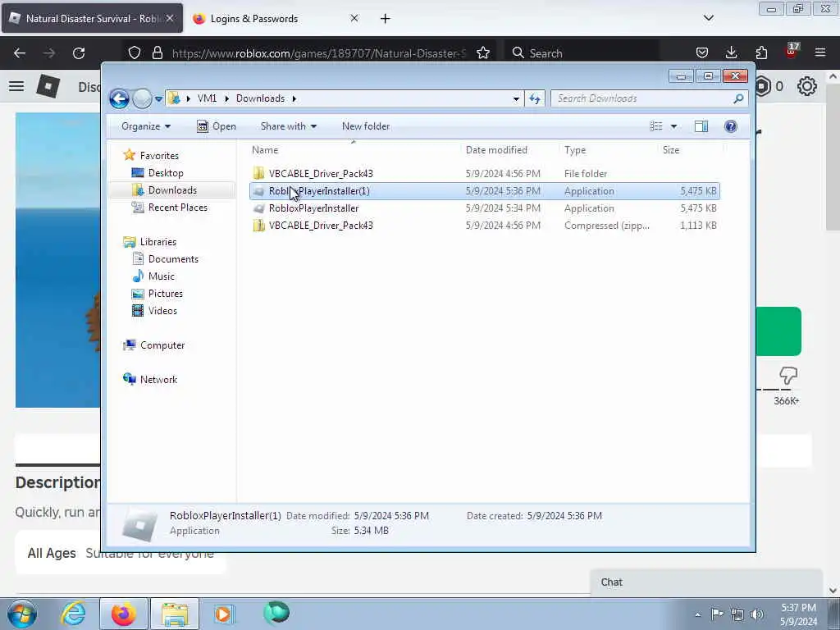Open recent locations arrow beside Explorer nav buttons

(158, 98)
